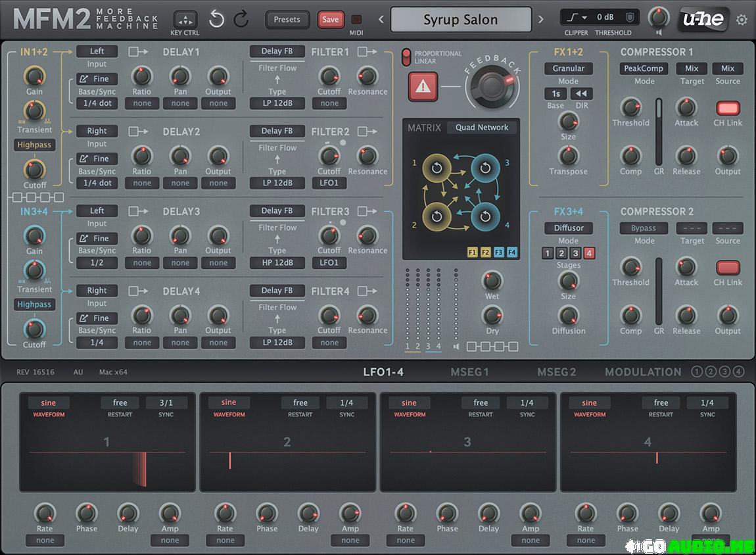The height and width of the screenshot is (555, 756).
Task: Click the red feedback panic warning icon
Action: 423,86
